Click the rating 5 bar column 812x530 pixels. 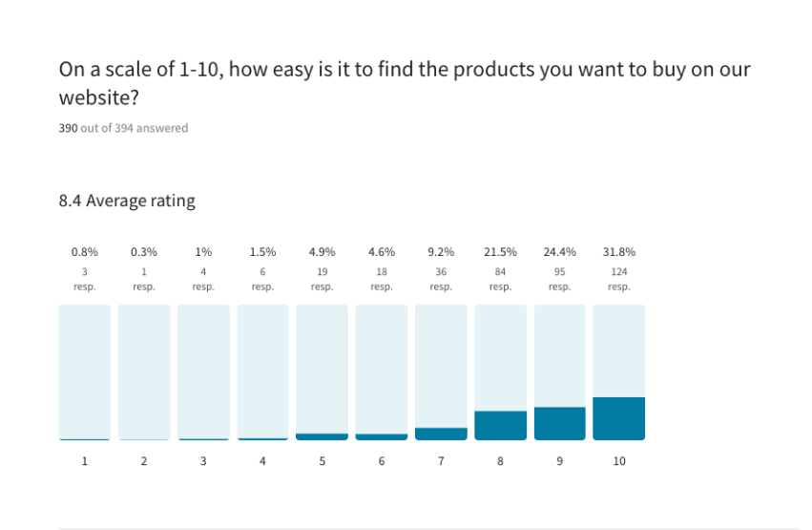pyautogui.click(x=322, y=372)
